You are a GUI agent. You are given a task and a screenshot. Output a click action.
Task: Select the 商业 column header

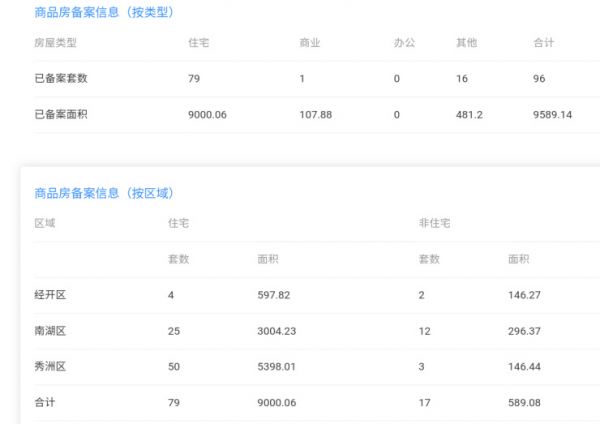coord(310,42)
